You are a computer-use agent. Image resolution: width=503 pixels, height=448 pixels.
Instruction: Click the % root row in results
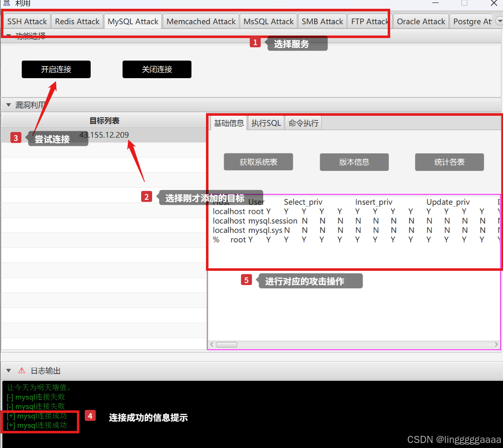tap(355, 240)
